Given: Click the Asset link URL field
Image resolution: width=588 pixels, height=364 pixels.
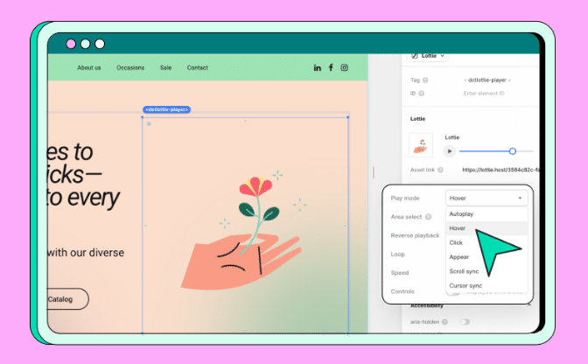Looking at the screenshot, I should click(x=500, y=170).
